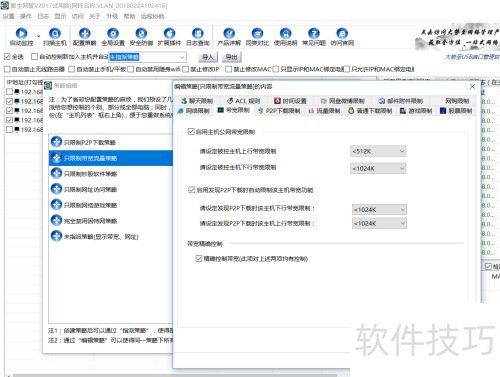The image size is (500, 377).
Task: Click the 导入 import button
Action: coord(208,57)
